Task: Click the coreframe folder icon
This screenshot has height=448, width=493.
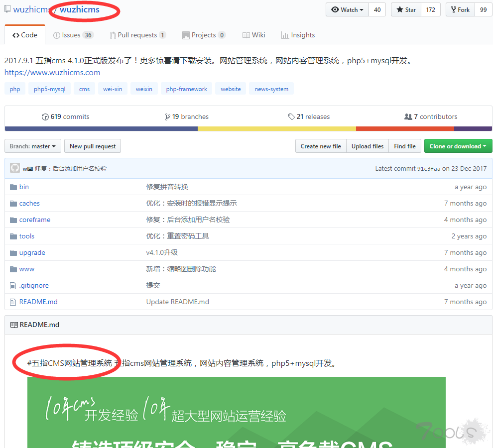Action: (x=13, y=220)
